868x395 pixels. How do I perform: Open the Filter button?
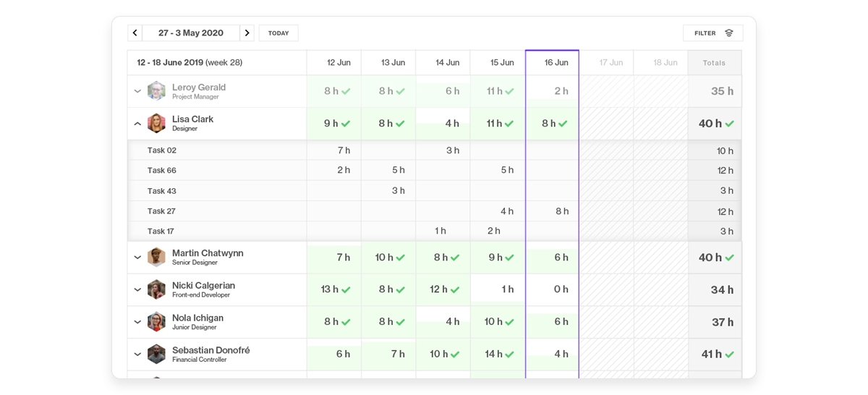712,33
